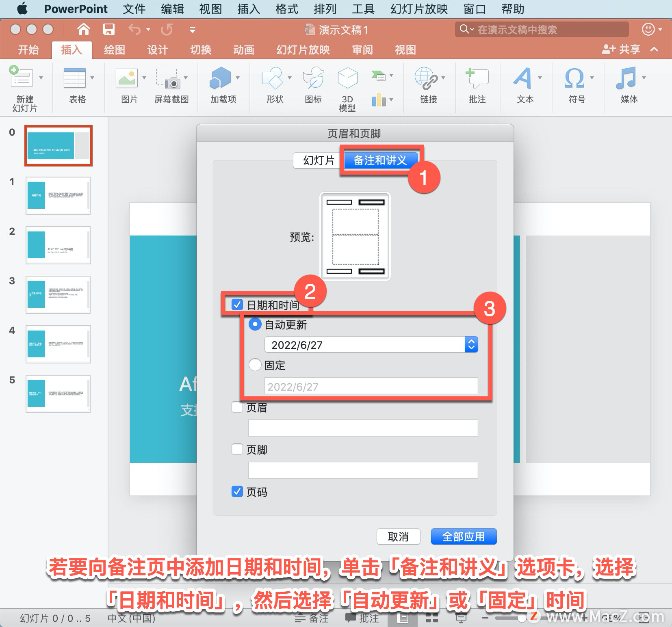Click the fixed date 2022/6/27 field
The image size is (672, 627).
(371, 386)
